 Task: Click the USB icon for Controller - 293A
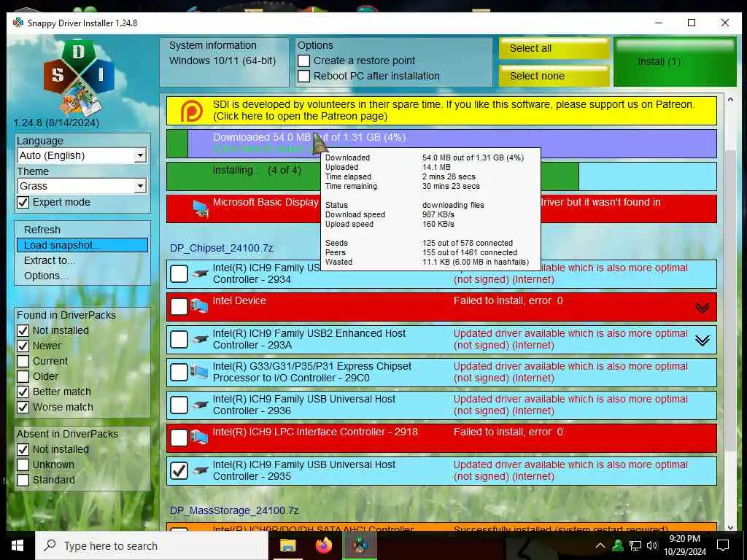[200, 340]
